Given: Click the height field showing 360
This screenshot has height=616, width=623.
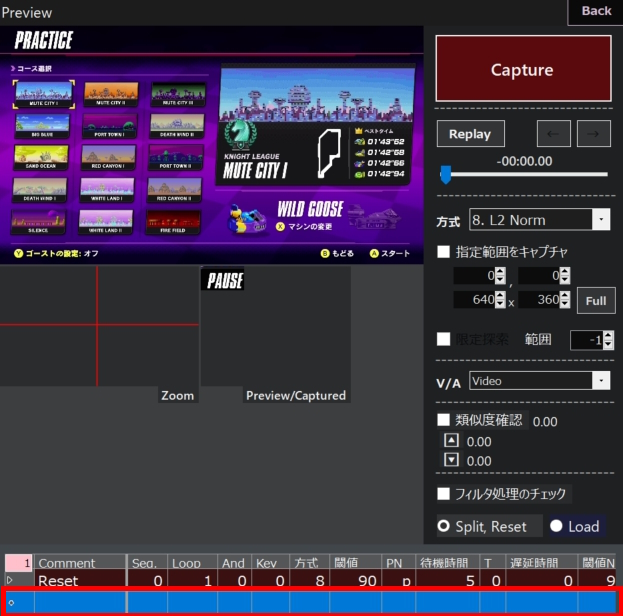Looking at the screenshot, I should (539, 299).
